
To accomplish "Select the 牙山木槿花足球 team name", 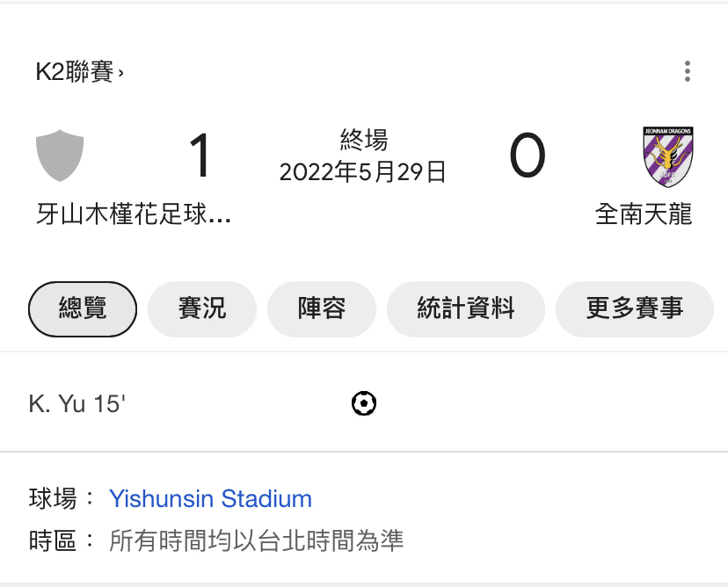I will (134, 214).
